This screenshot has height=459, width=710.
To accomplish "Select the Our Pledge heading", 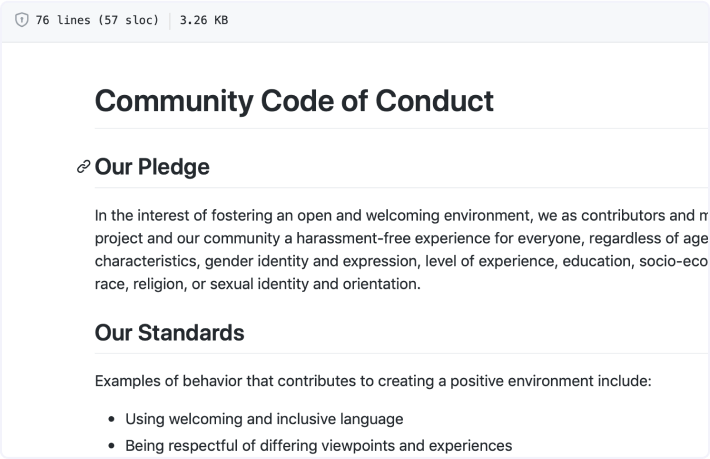I will [x=152, y=167].
